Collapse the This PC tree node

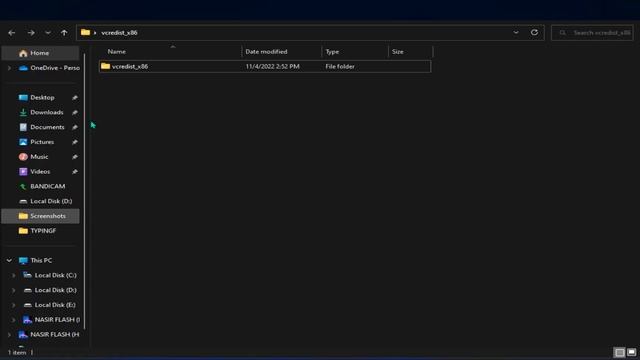(x=9, y=260)
